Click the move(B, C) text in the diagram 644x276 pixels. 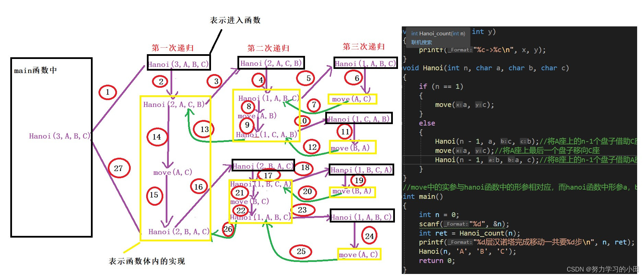tap(250, 201)
